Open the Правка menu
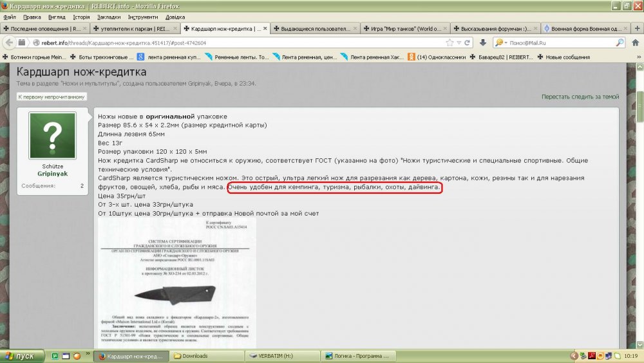Image resolution: width=644 pixels, height=363 pixels. (x=32, y=17)
